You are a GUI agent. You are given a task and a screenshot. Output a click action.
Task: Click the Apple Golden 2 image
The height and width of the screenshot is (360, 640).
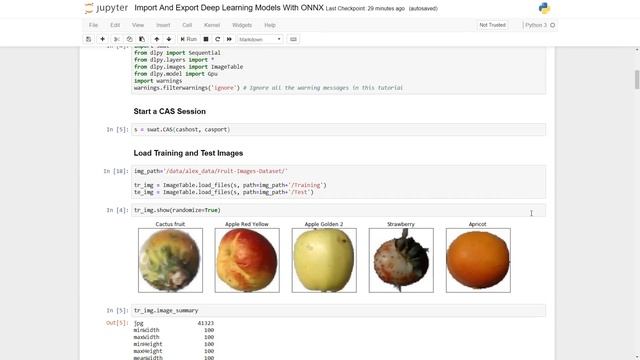(324, 260)
